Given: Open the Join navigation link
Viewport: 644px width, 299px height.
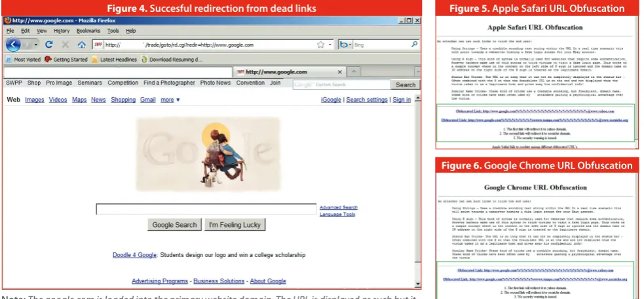Looking at the screenshot, I should pos(275,83).
